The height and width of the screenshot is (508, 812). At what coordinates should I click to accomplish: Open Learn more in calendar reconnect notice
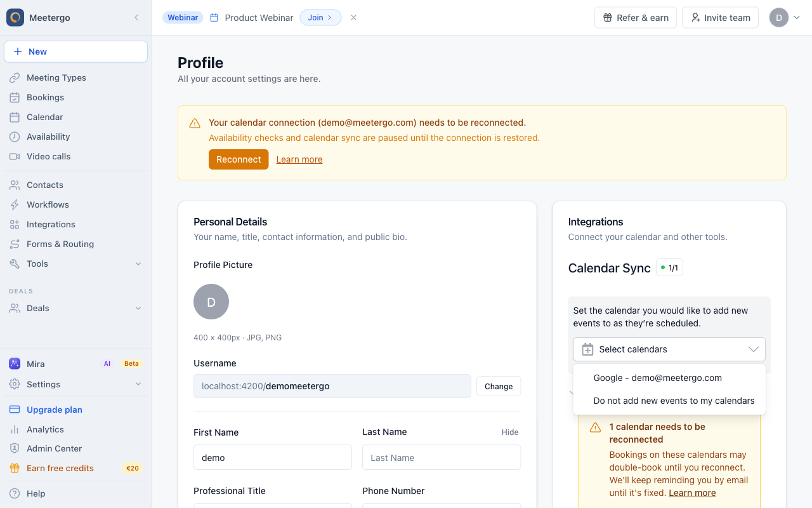(x=692, y=493)
